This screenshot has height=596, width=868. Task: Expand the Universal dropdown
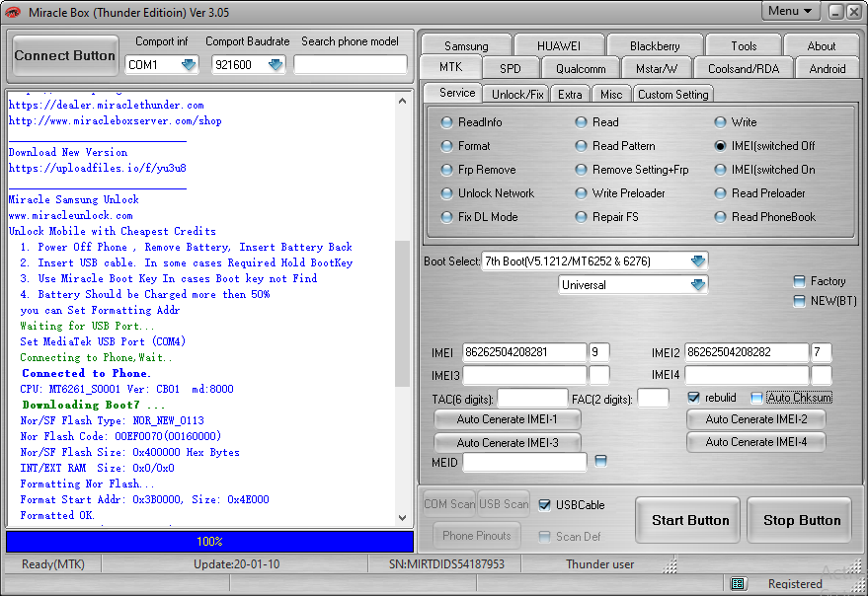tap(698, 285)
